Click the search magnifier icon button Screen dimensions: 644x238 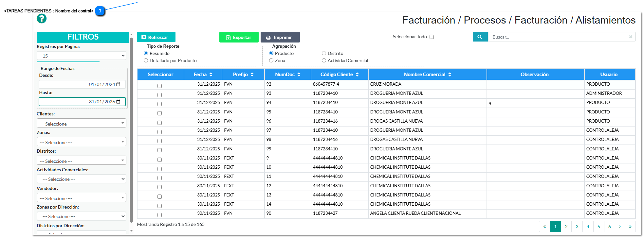click(480, 37)
